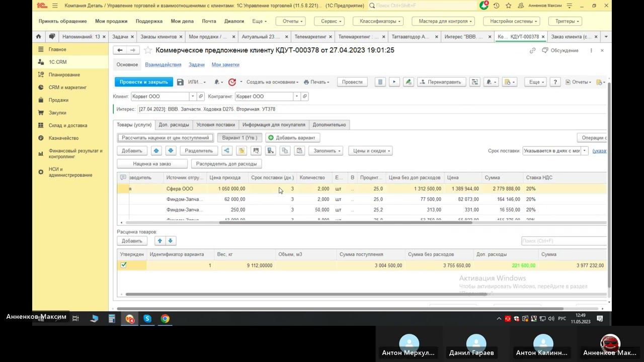Screen dimensions: 644x362
Task: Open Chrome from the Windows taskbar
Action: click(165, 318)
